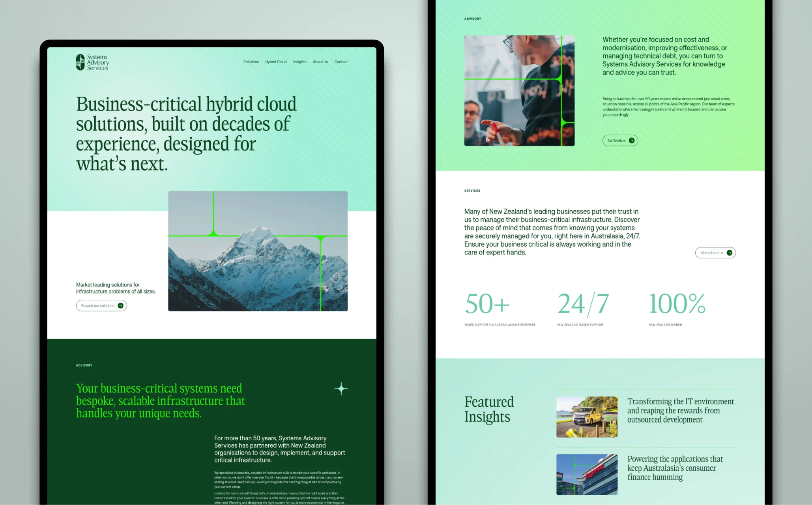Click arrow icon on More about us
The image size is (812, 505).
click(729, 253)
